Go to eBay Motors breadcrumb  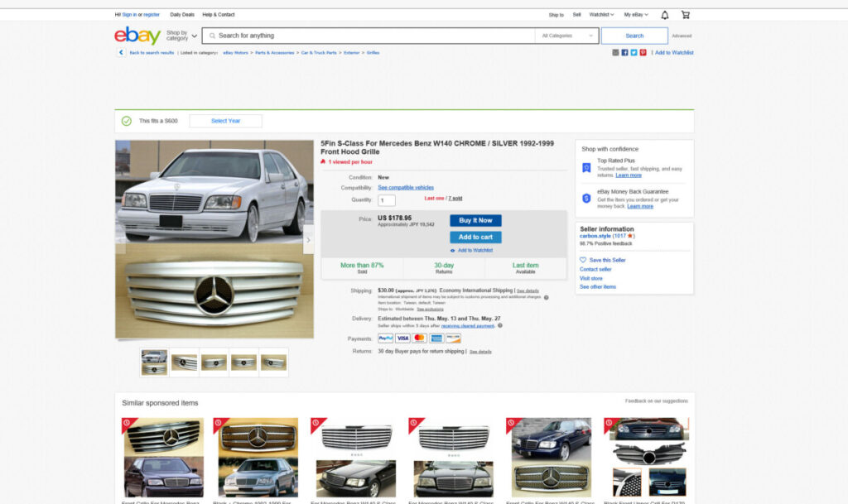pyautogui.click(x=236, y=53)
